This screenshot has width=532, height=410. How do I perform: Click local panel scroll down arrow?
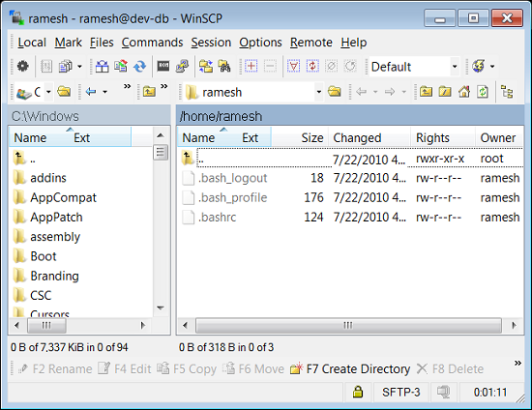click(x=161, y=307)
